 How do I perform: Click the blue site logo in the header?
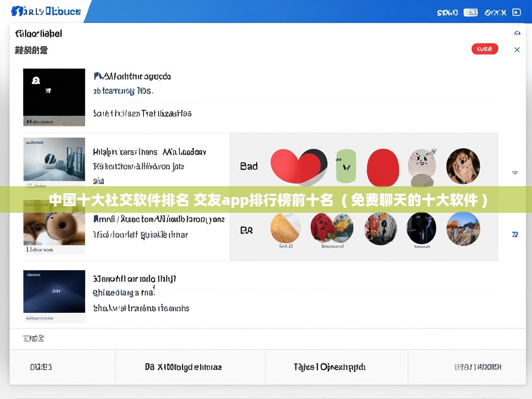point(46,12)
